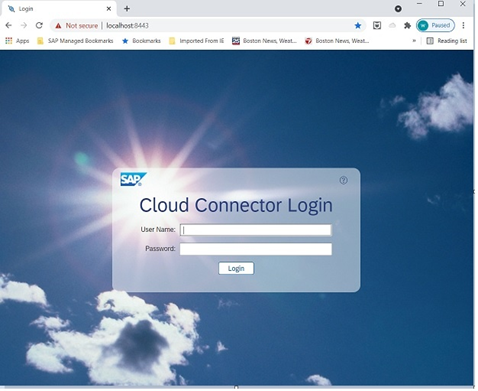
Task: Open second Boston News bookmark with red icon
Action: pyautogui.click(x=337, y=41)
